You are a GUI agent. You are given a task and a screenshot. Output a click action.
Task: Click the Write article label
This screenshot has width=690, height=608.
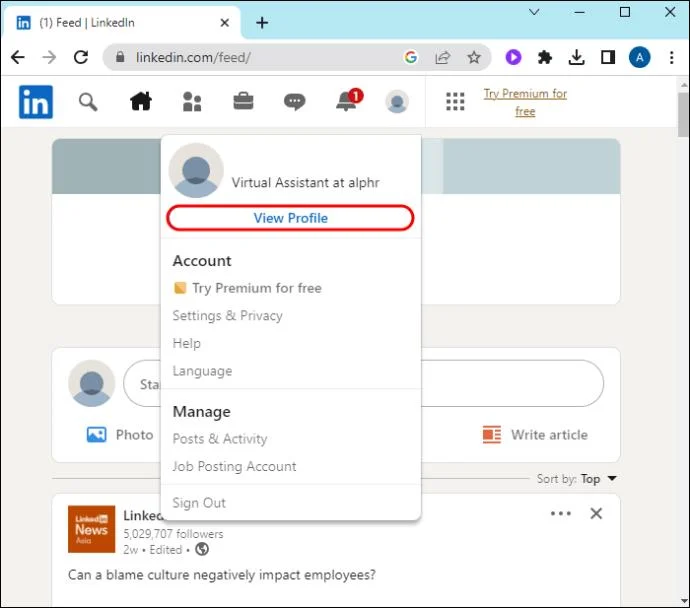pyautogui.click(x=549, y=435)
